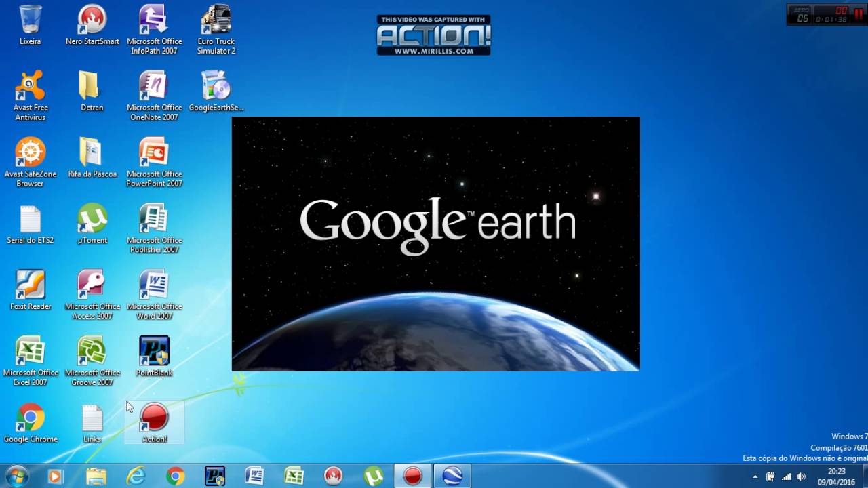Open the network signal tray icon

click(786, 476)
